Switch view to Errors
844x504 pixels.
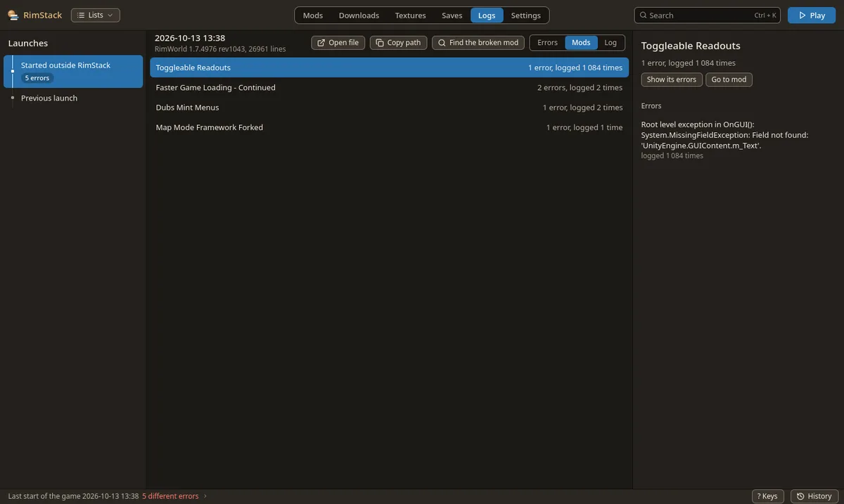(x=547, y=43)
